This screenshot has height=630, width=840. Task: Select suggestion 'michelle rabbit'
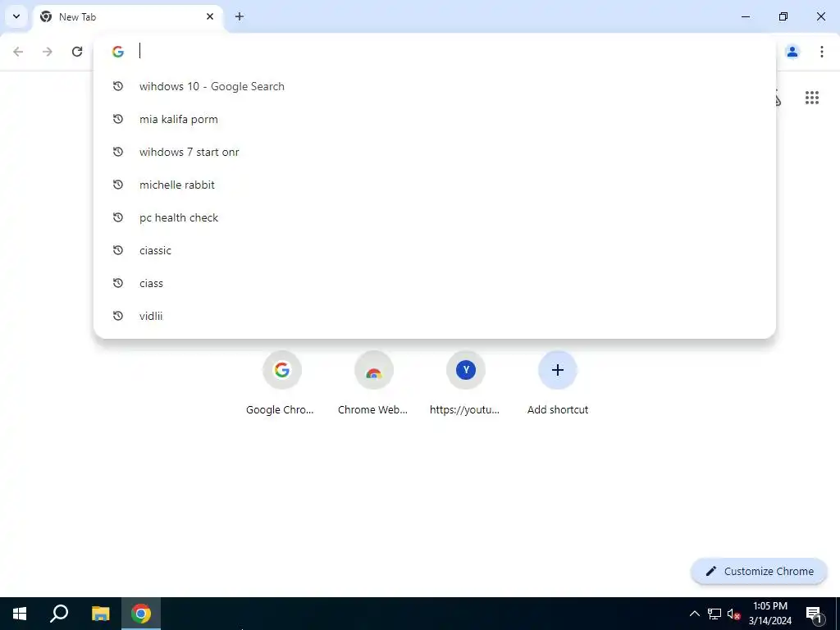pos(435,185)
